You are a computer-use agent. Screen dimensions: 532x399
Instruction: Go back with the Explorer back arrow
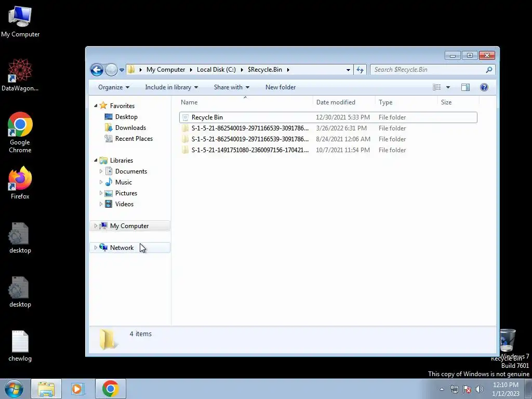97,70
